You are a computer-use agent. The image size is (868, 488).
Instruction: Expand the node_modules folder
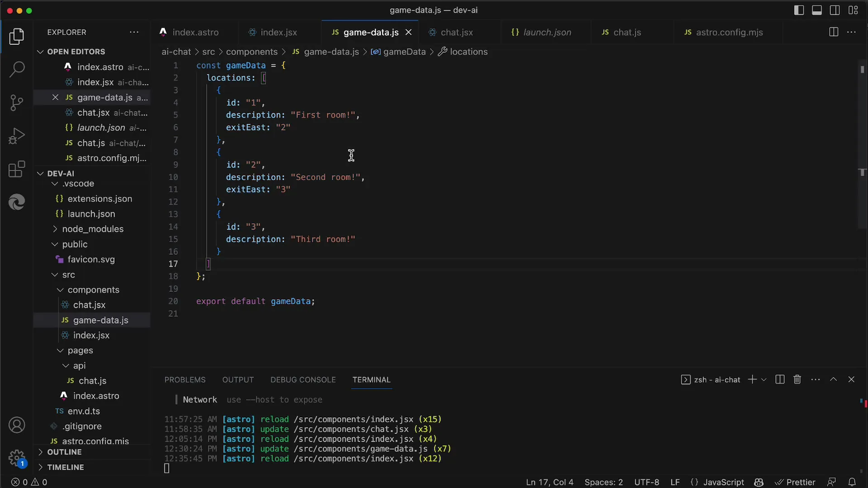(93, 229)
